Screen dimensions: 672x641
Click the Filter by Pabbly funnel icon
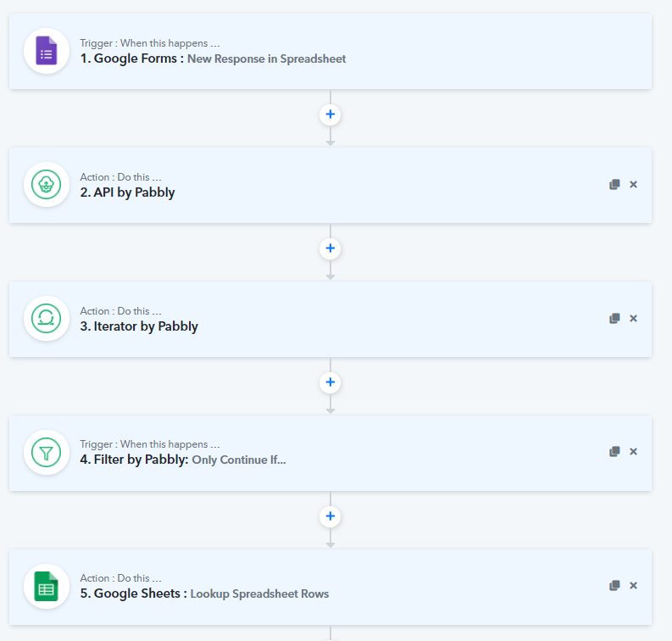pos(47,452)
